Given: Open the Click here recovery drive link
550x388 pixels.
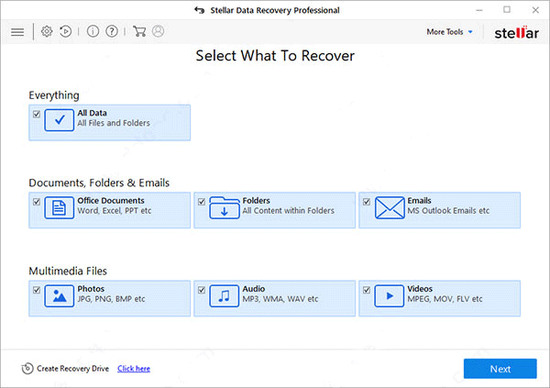Looking at the screenshot, I should (134, 369).
